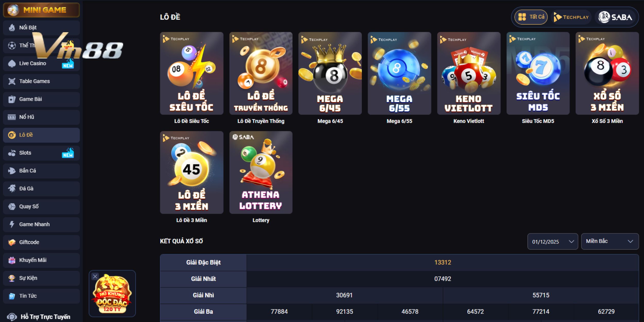Viewport: 644px width, 322px height.
Task: Expand the 01/12/2025 date dropdown
Action: pyautogui.click(x=553, y=242)
